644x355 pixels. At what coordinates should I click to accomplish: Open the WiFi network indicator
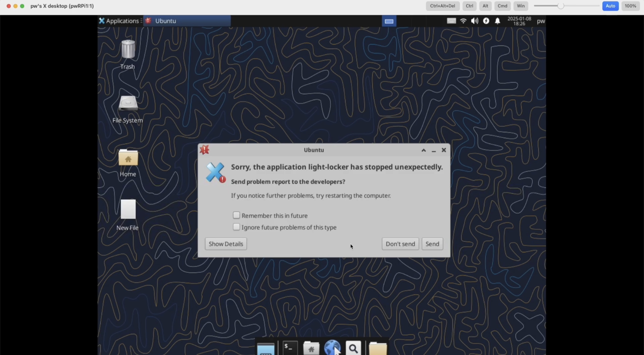pos(463,21)
